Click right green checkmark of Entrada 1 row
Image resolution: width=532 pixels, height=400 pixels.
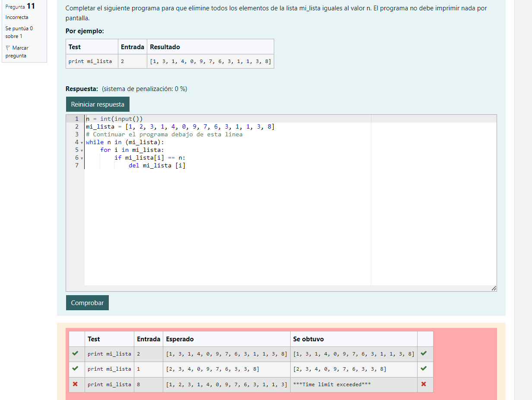coord(424,369)
